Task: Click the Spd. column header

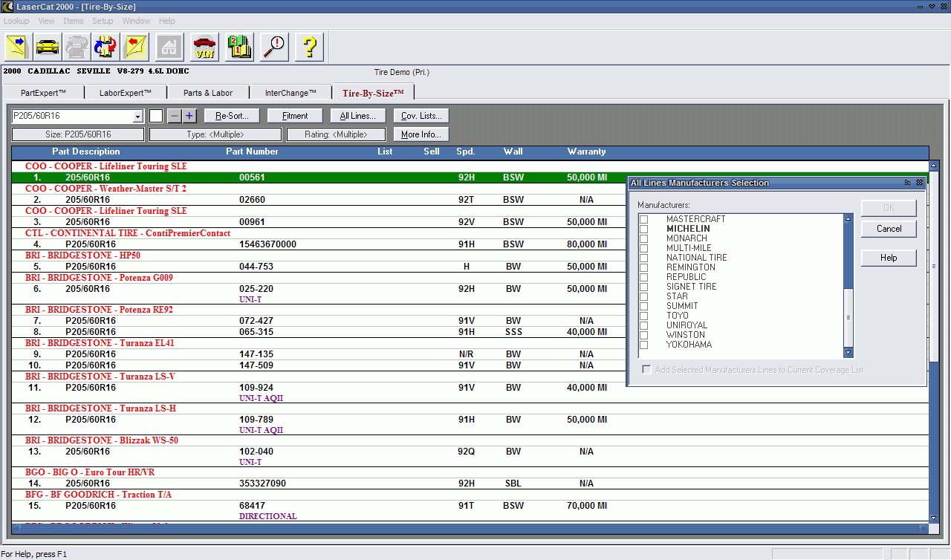Action: [465, 152]
